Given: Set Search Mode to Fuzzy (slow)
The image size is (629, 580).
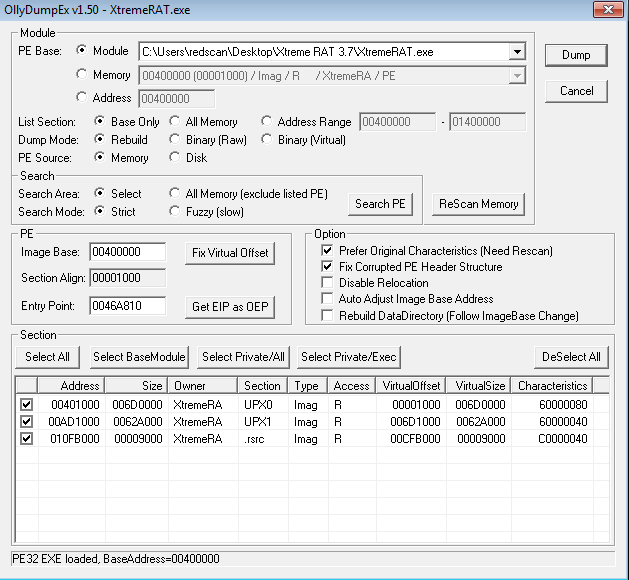Looking at the screenshot, I should [174, 211].
